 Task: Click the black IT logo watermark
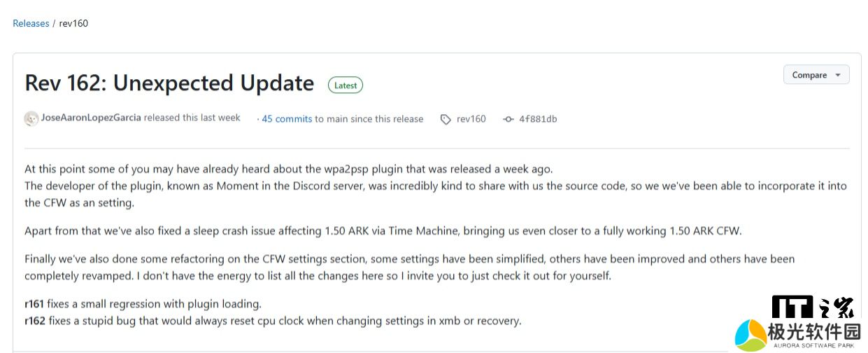click(792, 308)
